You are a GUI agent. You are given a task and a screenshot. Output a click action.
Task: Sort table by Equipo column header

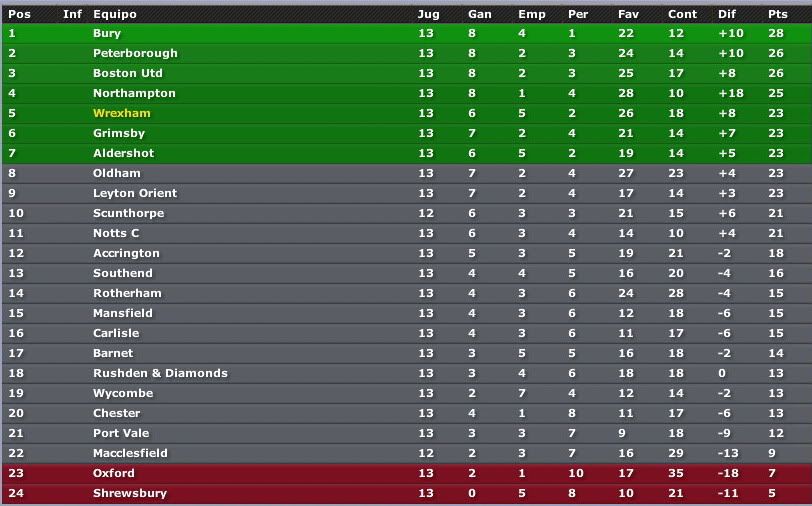[114, 15]
